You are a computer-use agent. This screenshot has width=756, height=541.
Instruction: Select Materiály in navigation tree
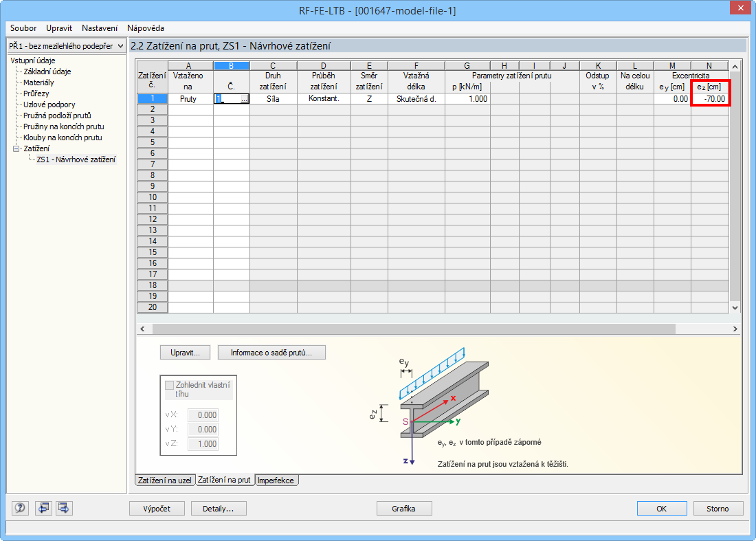click(38, 82)
